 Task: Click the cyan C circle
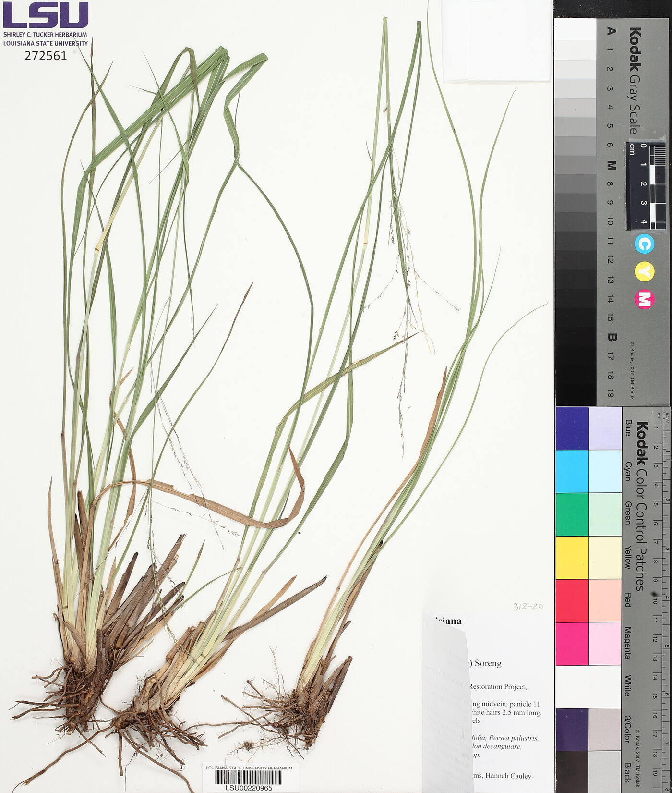(x=644, y=244)
